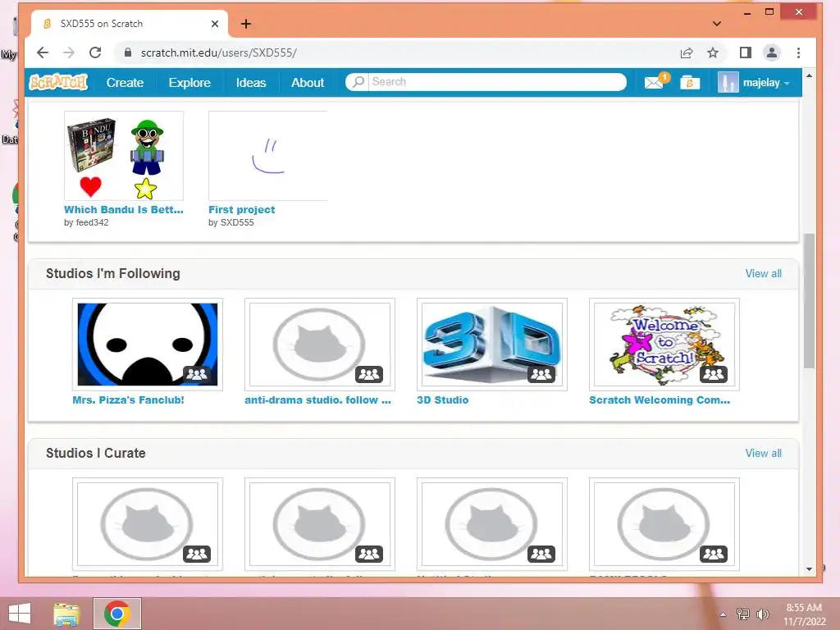Click the browser address bar URL

click(218, 52)
